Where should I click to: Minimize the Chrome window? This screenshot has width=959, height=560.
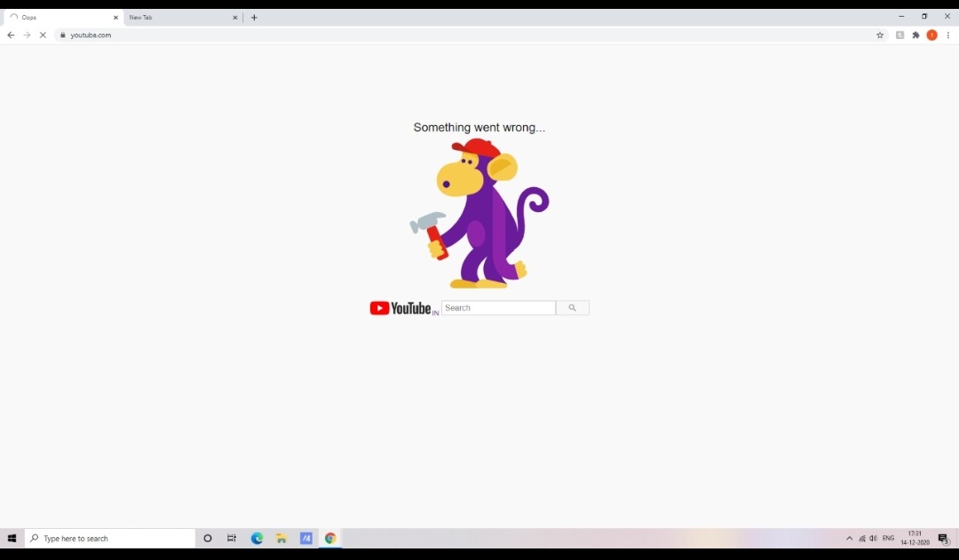[x=901, y=17]
